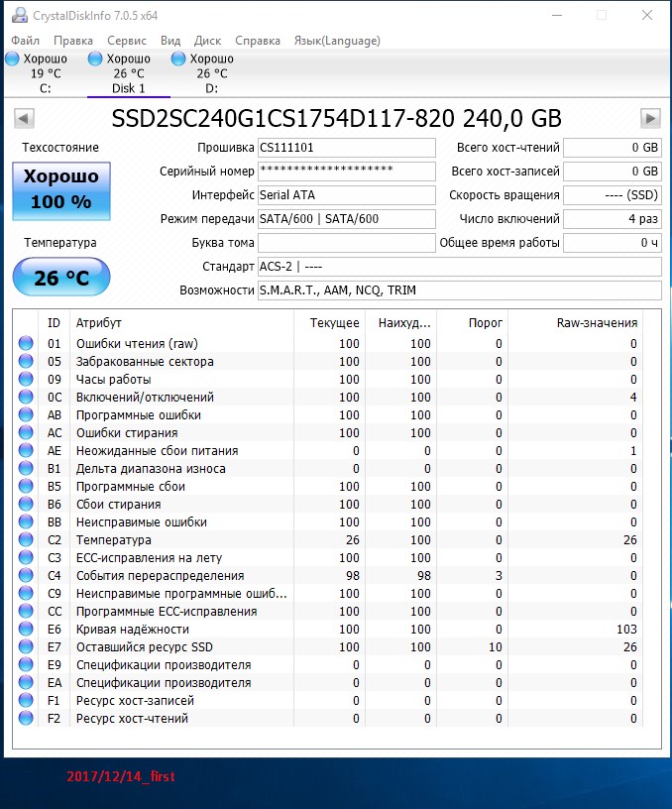Click status orb for attribute AB Программные ошибки
The image size is (672, 809).
[x=26, y=414]
